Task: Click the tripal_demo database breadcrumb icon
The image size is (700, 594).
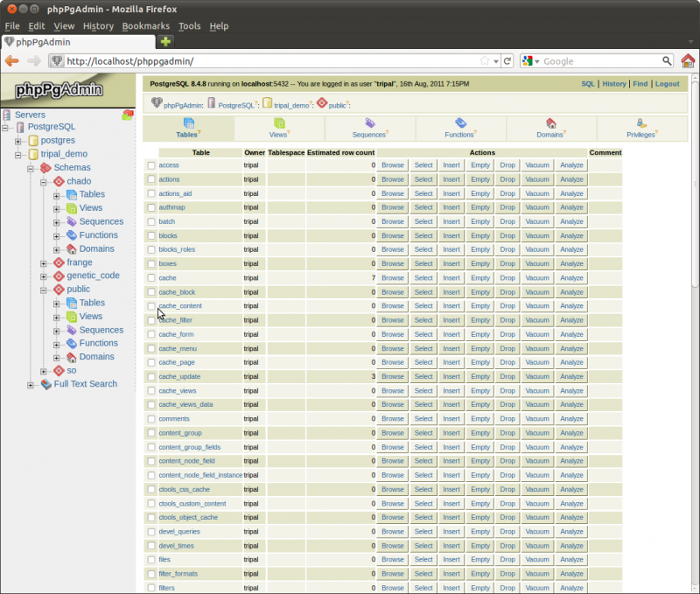Action: coord(267,103)
